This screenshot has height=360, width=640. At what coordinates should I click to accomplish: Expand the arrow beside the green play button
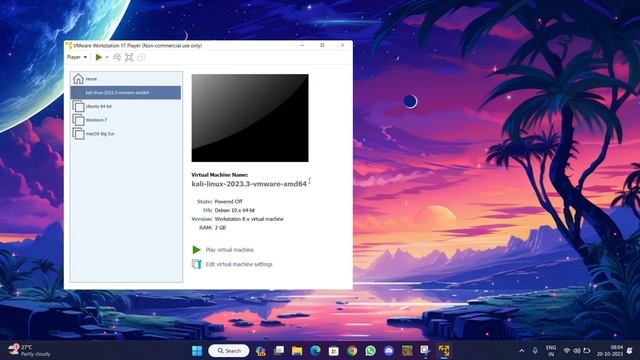point(107,58)
